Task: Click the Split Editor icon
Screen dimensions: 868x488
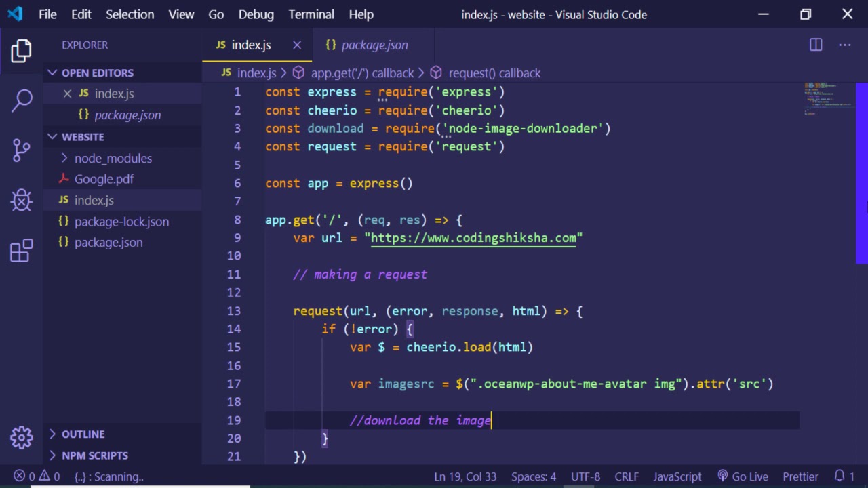Action: pos(816,45)
